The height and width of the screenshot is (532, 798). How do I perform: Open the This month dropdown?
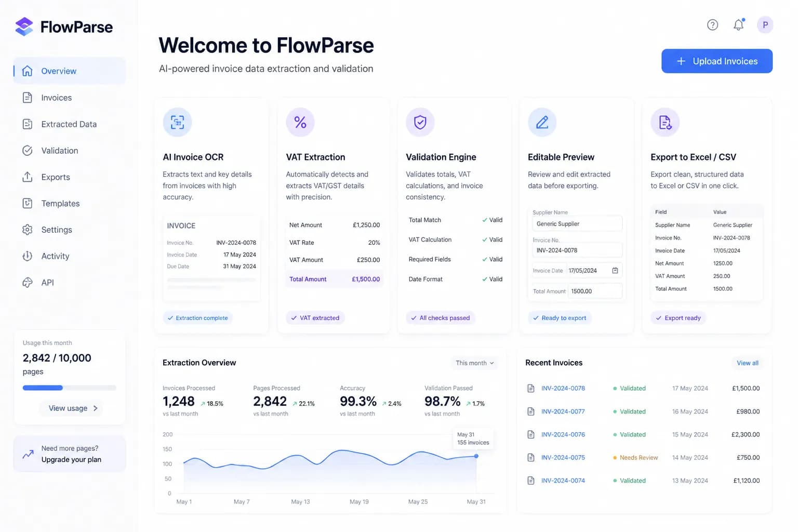click(x=474, y=363)
